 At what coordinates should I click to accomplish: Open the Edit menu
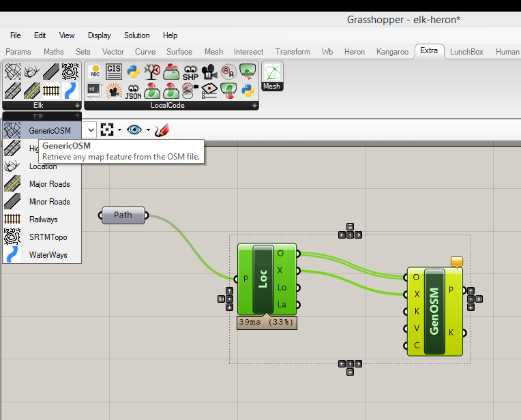40,35
